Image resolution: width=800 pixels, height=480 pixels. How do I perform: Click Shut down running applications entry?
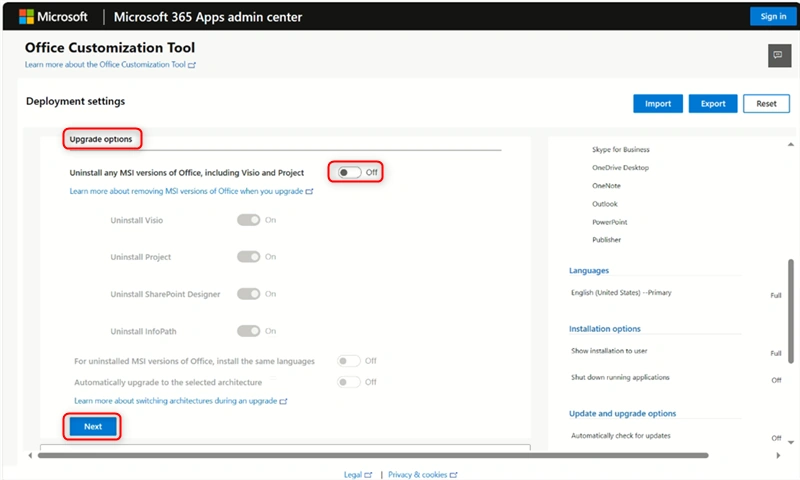coord(620,377)
